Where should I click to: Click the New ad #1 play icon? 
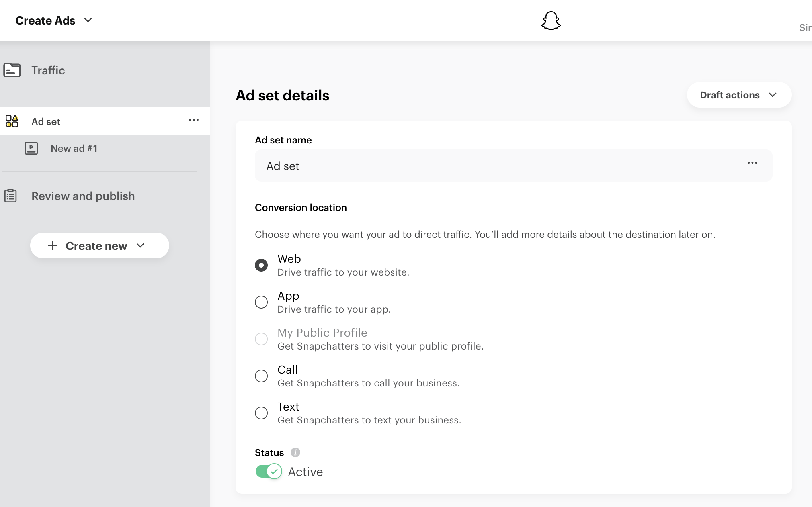31,148
